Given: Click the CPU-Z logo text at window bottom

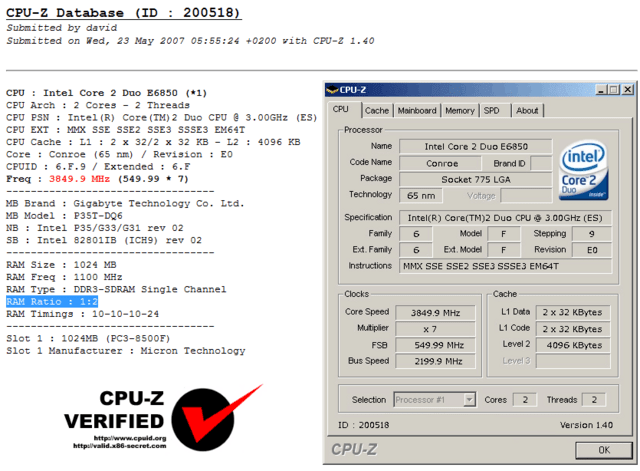Looking at the screenshot, I should 354,449.
